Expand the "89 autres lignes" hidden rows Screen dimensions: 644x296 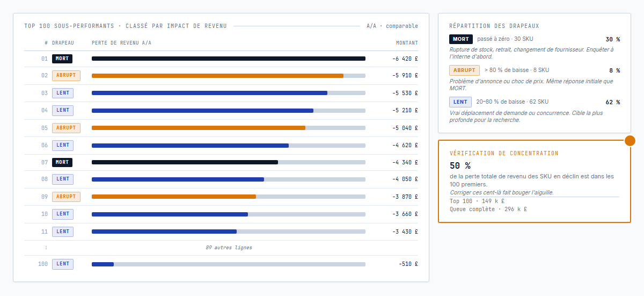(229, 248)
